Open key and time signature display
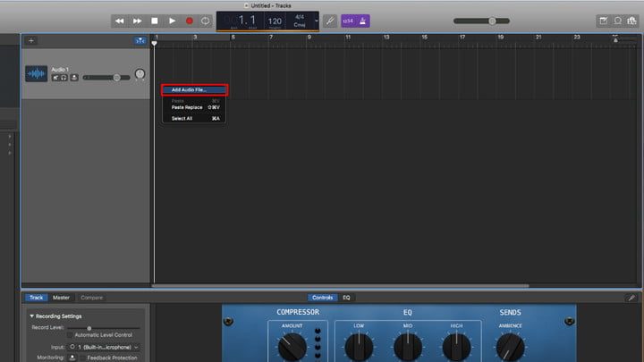 pos(301,21)
